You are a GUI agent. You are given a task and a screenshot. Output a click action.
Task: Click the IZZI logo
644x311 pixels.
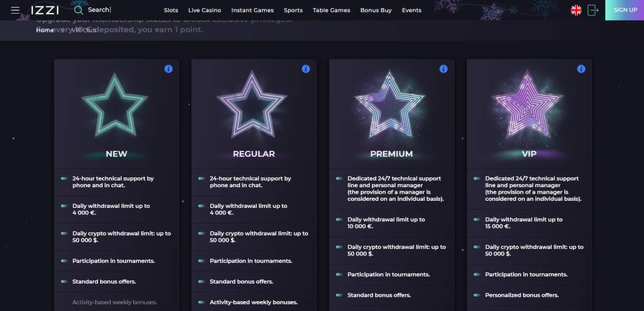pyautogui.click(x=45, y=10)
